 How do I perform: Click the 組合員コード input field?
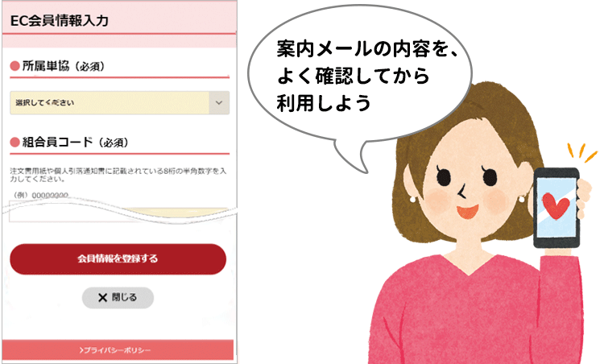coord(119,213)
